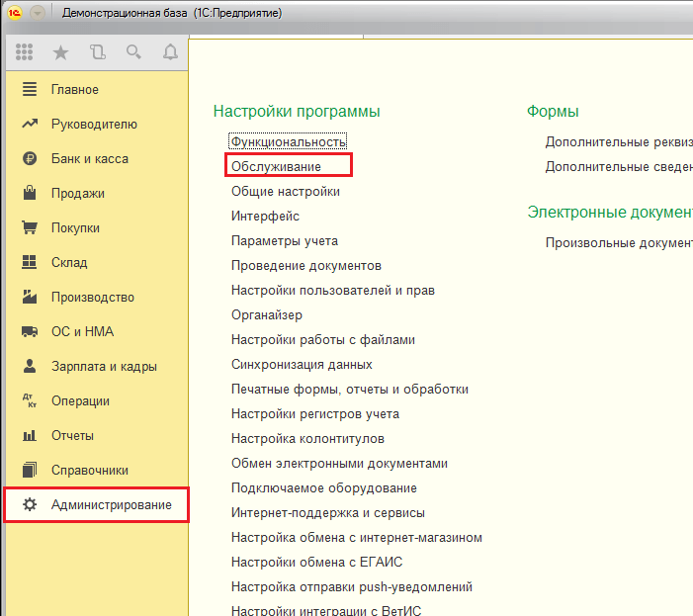Open Синхронизация данных link
This screenshot has width=693, height=616.
click(302, 365)
